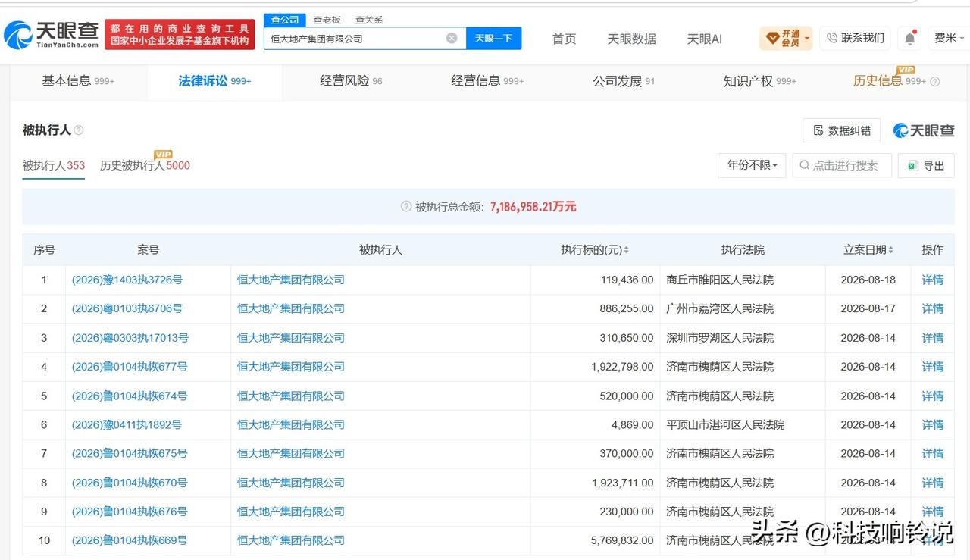Open 详情 for the 商丘市睢阳区人民法院 row
This screenshot has width=970, height=560.
coord(933,280)
